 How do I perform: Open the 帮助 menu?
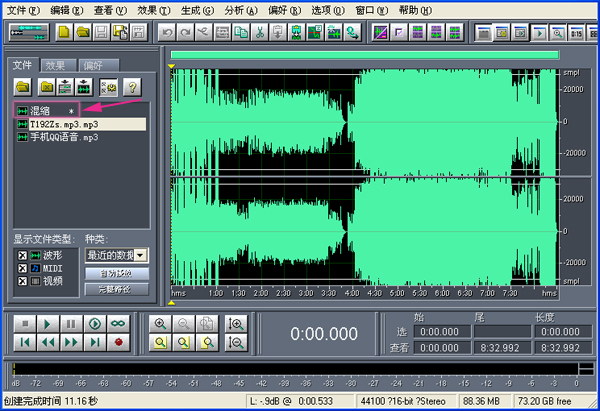(416, 10)
